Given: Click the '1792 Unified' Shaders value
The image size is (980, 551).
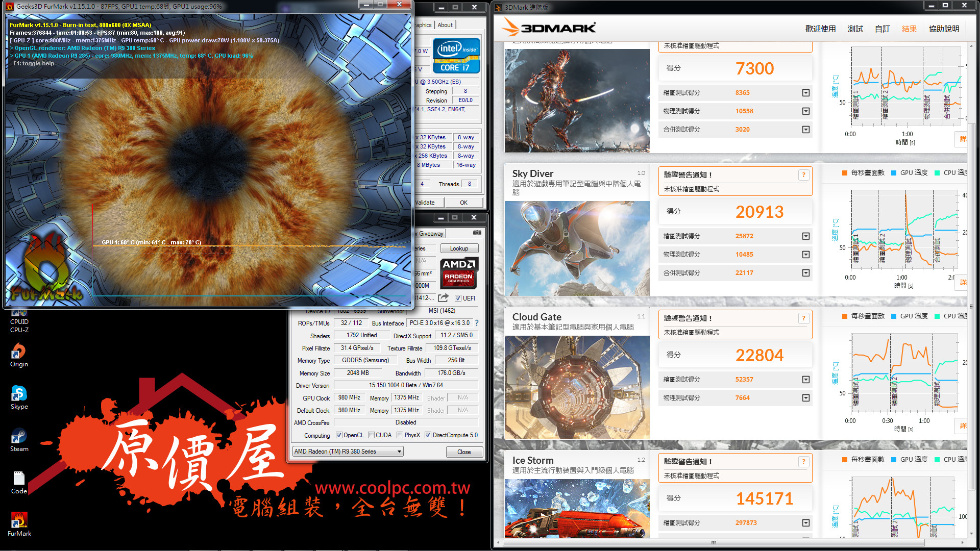Looking at the screenshot, I should 362,336.
